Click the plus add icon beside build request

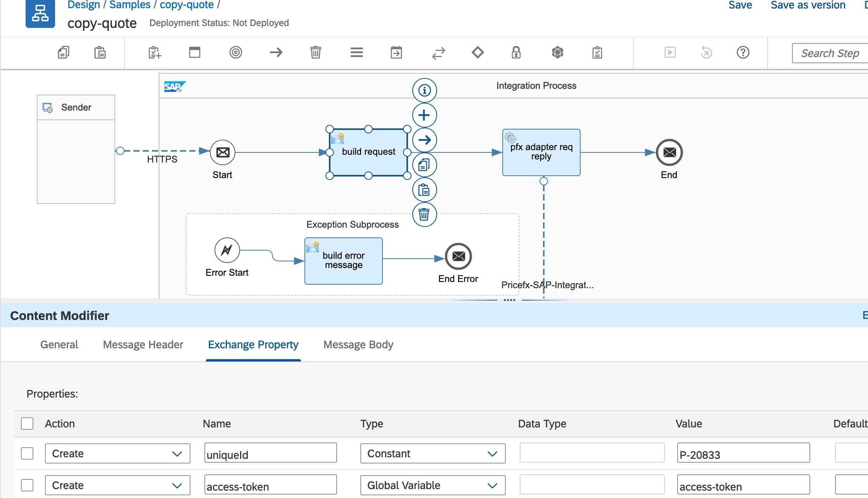[424, 115]
